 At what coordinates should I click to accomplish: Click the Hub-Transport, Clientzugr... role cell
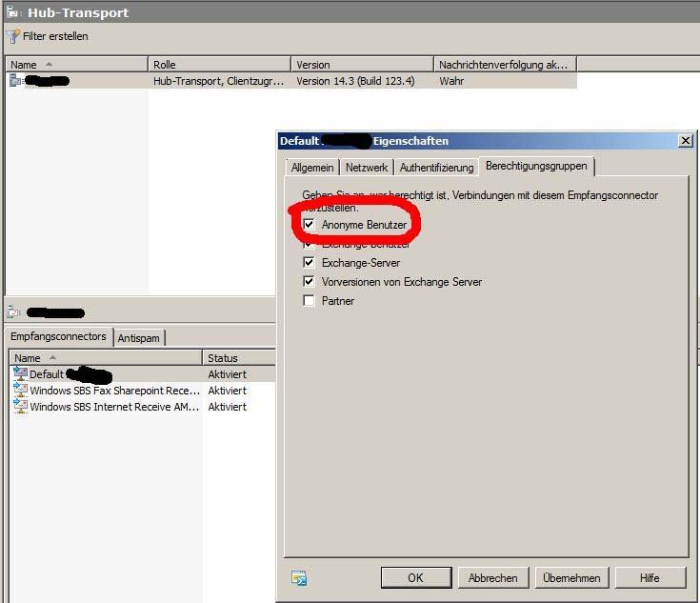point(219,81)
